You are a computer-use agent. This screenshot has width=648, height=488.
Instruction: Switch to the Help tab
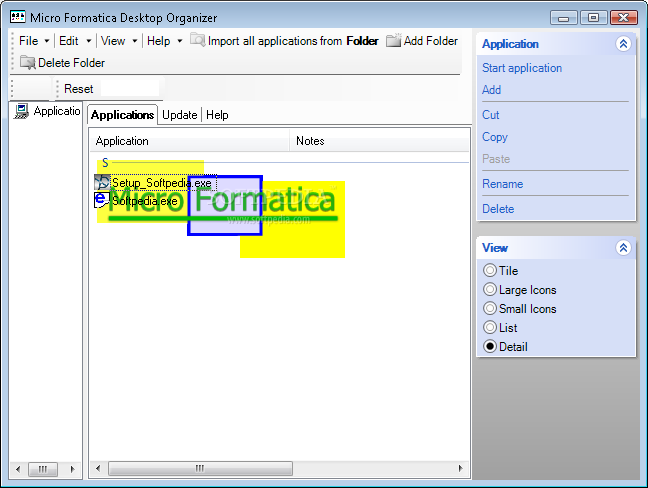(x=217, y=115)
